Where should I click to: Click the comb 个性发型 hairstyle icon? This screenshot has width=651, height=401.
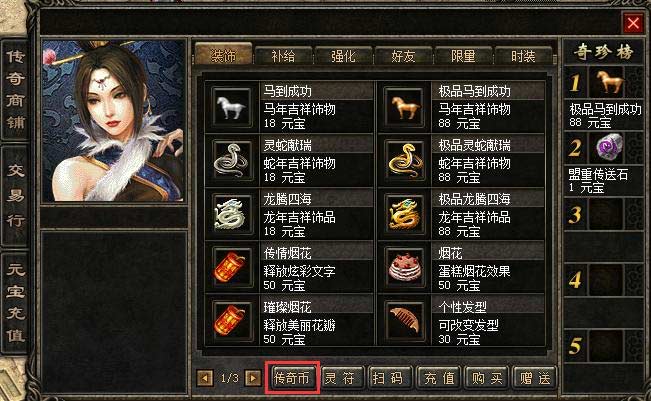[405, 322]
